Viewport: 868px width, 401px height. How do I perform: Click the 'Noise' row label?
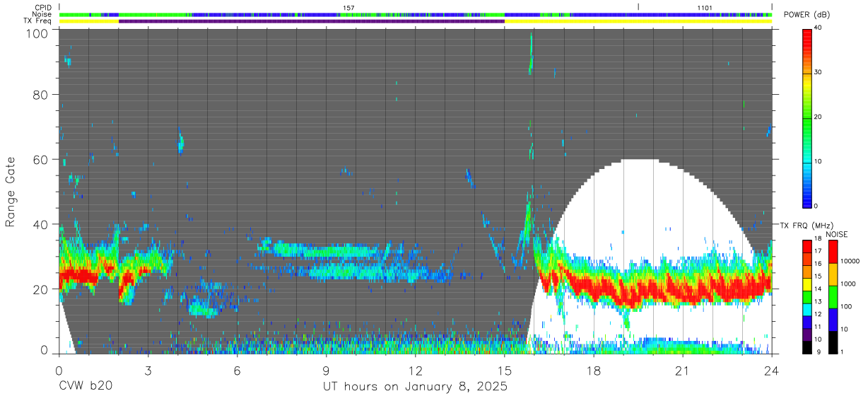point(43,14)
